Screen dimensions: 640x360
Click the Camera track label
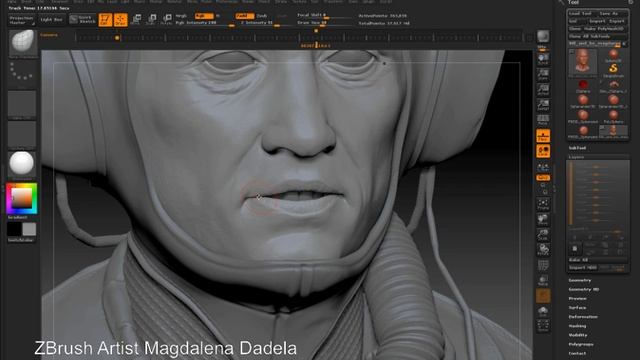tap(49, 35)
